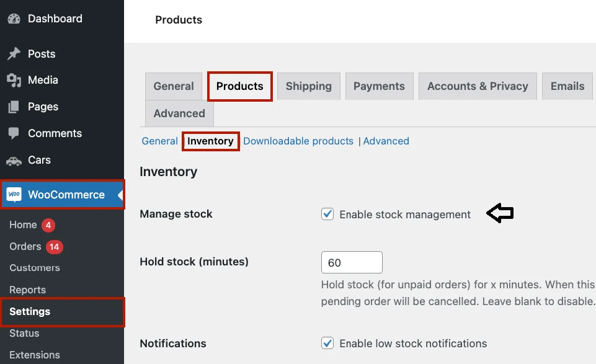Click the Pages document icon
This screenshot has width=596, height=364.
[14, 107]
